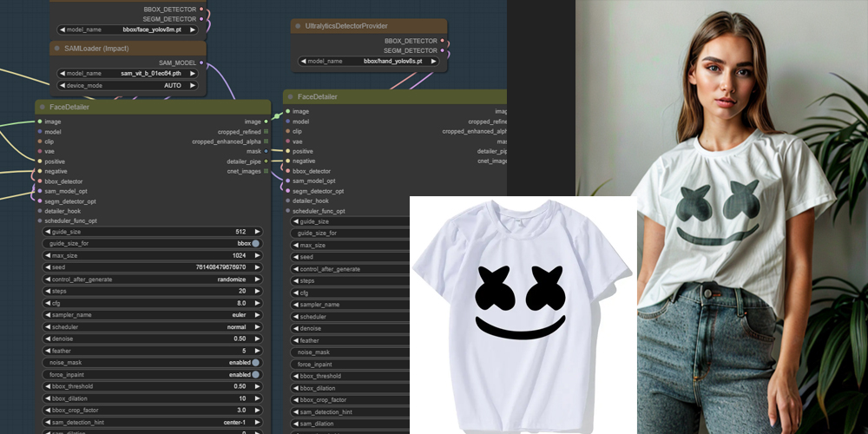Collapse the SAMLoader (Impact) node via title dot
The image size is (868, 434).
[57, 49]
